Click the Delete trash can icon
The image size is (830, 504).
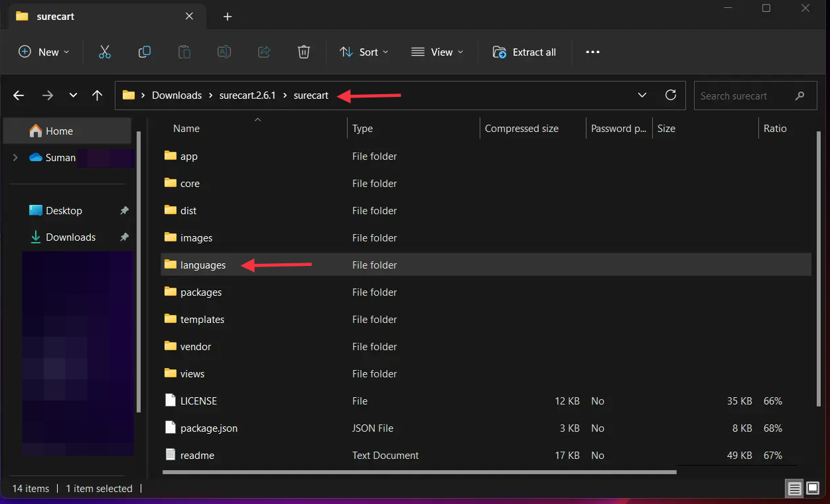click(x=303, y=52)
